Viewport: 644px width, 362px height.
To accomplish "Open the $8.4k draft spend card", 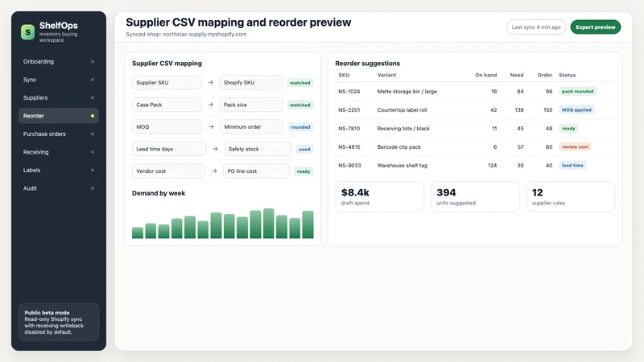I will pyautogui.click(x=379, y=196).
